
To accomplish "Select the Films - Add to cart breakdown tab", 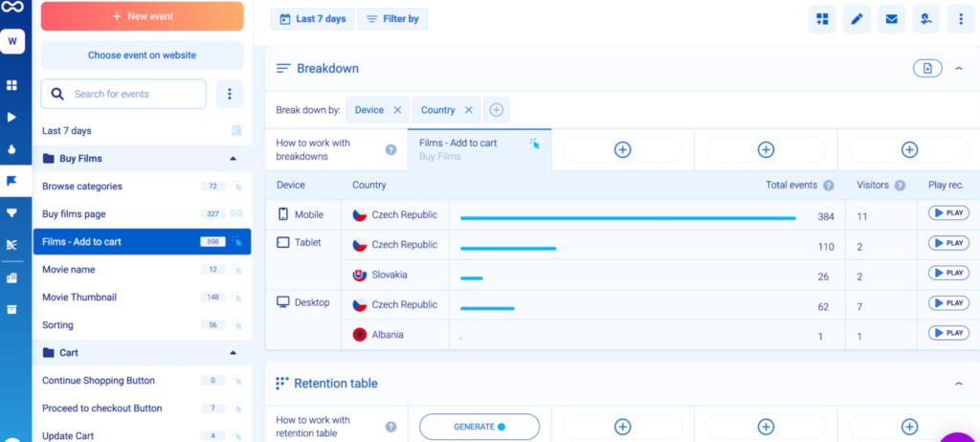I will [479, 149].
